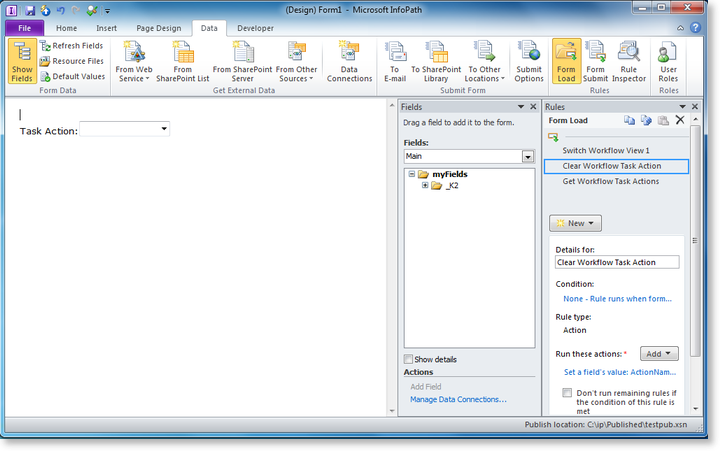
Task: Select Form Load rules button
Action: 566,61
